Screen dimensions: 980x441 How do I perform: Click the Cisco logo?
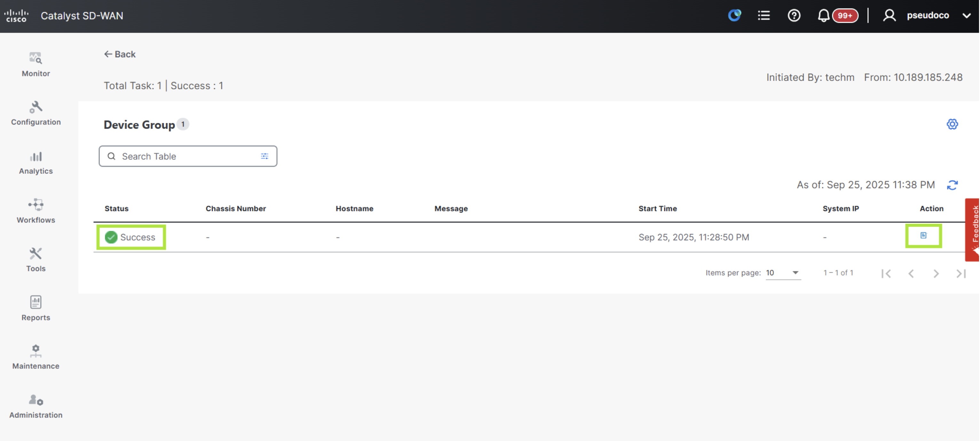(16, 16)
